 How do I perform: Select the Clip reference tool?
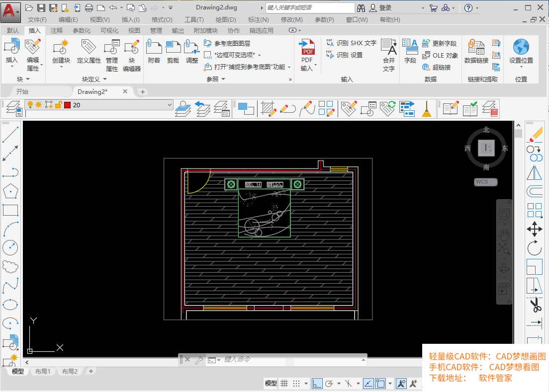pyautogui.click(x=173, y=47)
